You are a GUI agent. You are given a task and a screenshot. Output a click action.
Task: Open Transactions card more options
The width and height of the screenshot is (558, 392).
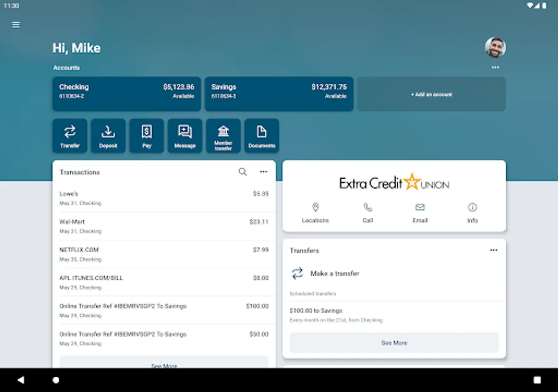263,172
